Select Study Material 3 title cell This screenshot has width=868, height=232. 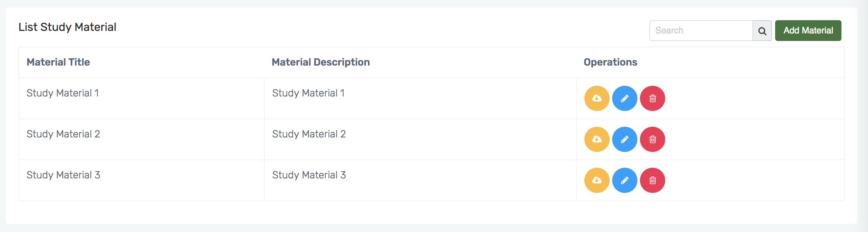[x=63, y=175]
